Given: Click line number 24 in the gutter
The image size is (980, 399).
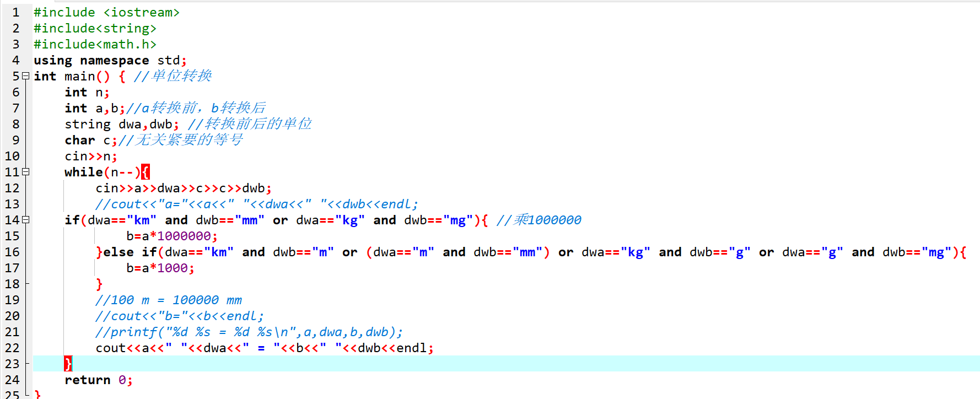Looking at the screenshot, I should (12, 380).
